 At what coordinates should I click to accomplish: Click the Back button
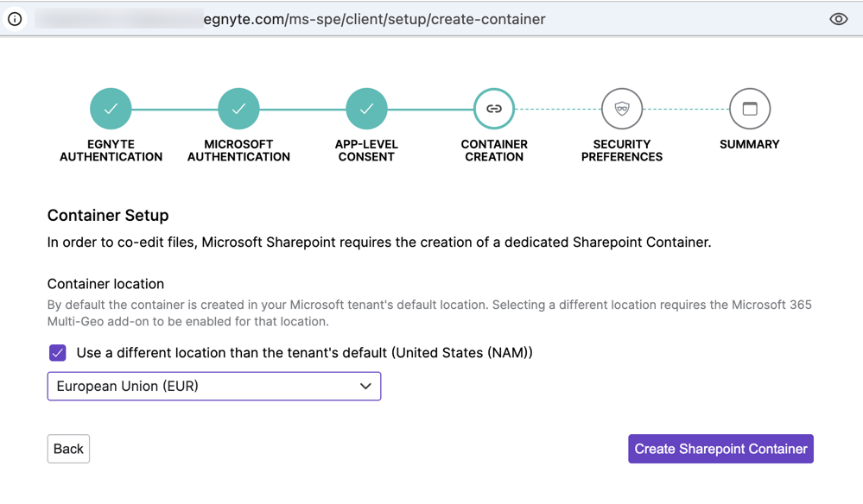click(68, 449)
